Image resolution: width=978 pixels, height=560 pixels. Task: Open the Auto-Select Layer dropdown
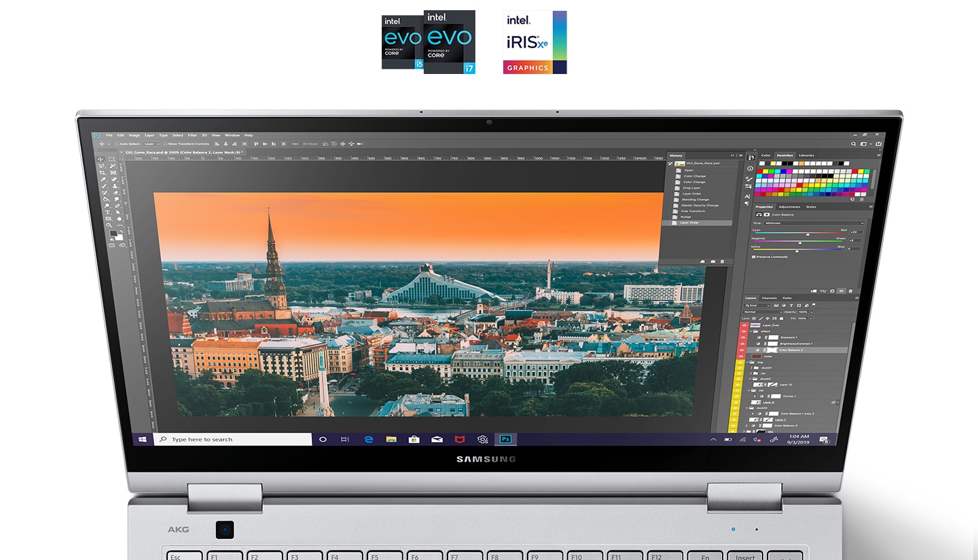coord(151,144)
